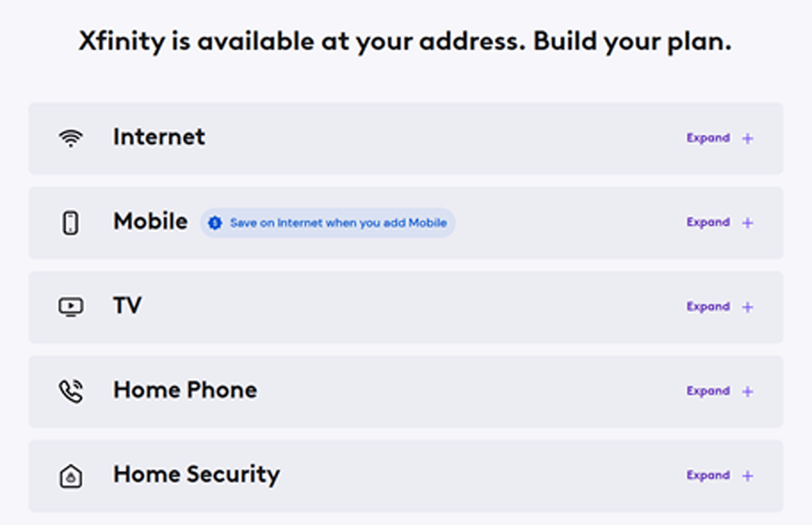
Task: Select the Internet heading label
Action: pyautogui.click(x=159, y=137)
